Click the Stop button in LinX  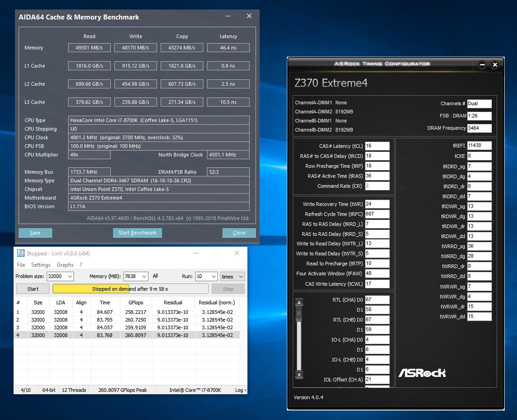[228, 289]
